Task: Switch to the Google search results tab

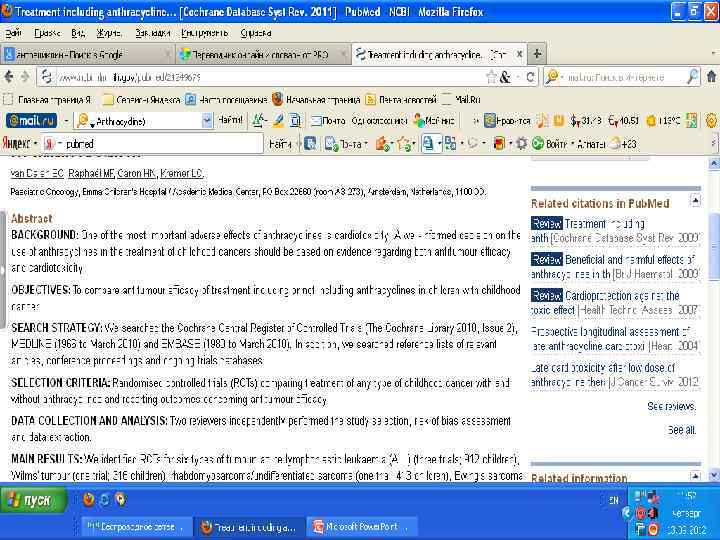Action: coord(87,55)
